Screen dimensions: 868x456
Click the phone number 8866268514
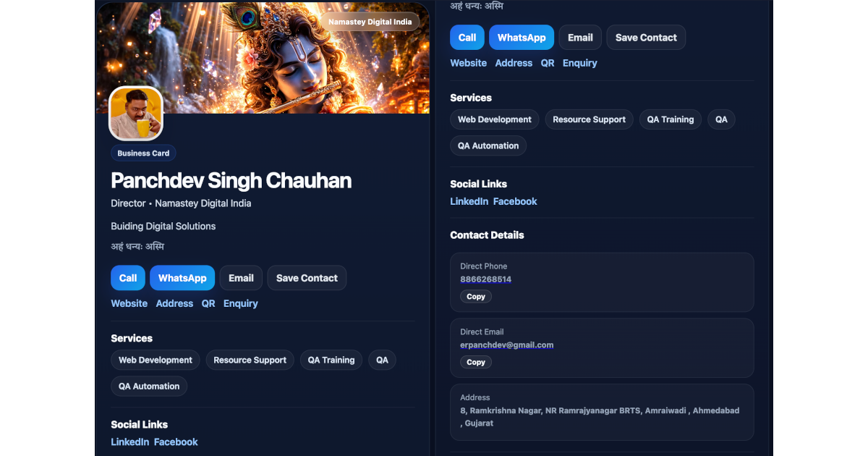(486, 279)
